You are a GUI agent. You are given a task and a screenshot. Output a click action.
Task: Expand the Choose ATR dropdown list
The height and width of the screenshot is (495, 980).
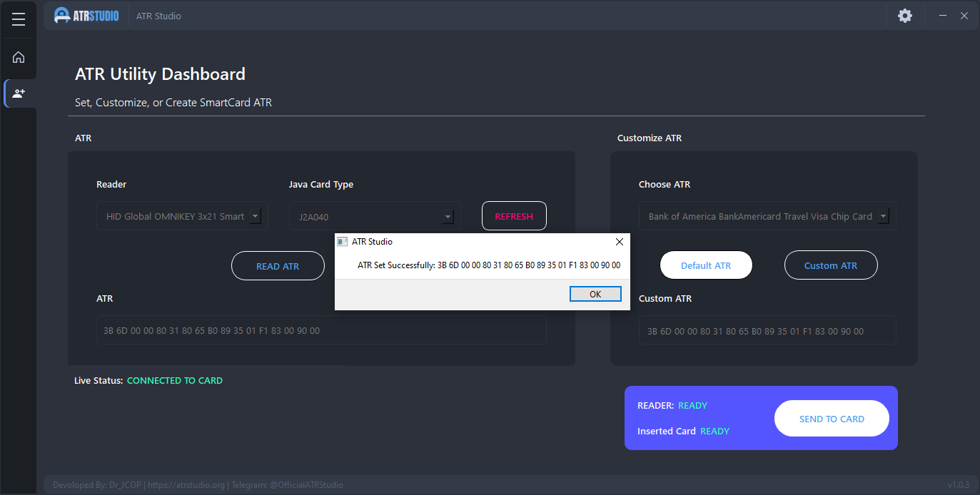pos(883,216)
